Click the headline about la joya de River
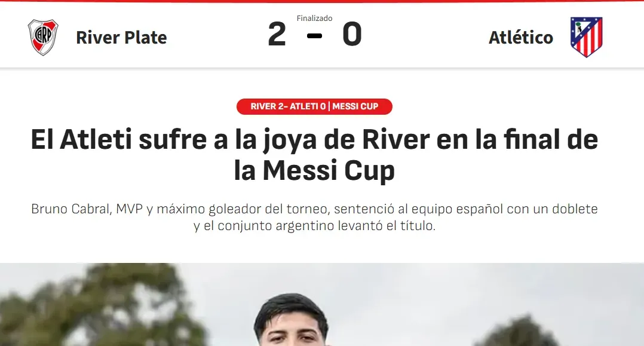 pyautogui.click(x=315, y=155)
